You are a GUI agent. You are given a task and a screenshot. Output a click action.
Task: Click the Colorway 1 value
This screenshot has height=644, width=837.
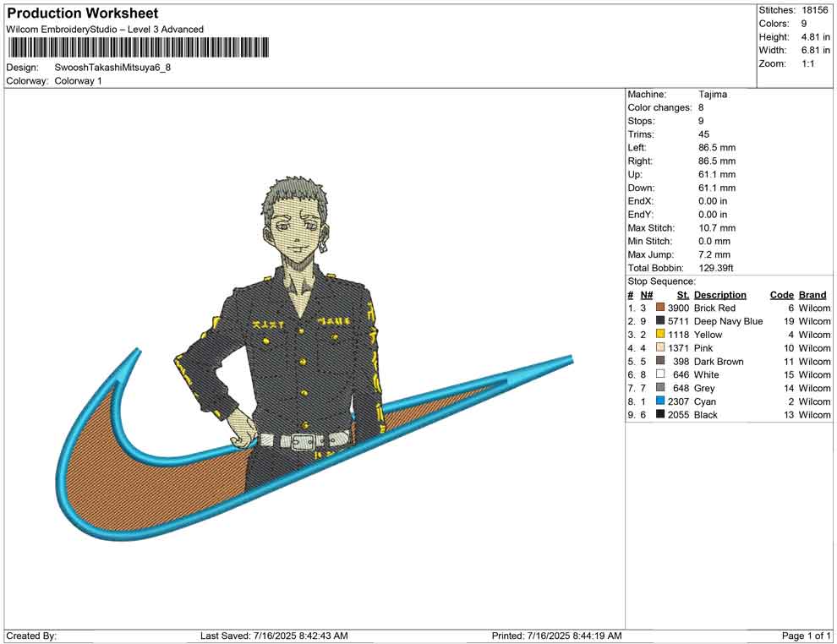(x=78, y=80)
